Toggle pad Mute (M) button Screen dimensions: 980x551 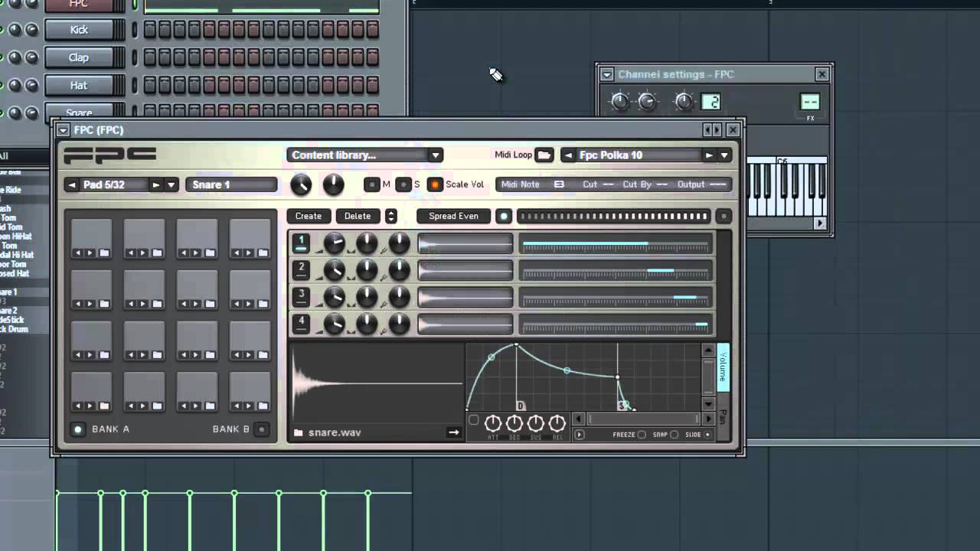coord(372,185)
